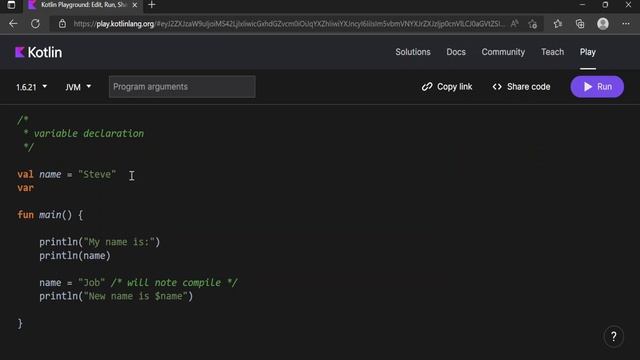This screenshot has height=360, width=640.
Task: Open a new browser tab
Action: coord(152,5)
